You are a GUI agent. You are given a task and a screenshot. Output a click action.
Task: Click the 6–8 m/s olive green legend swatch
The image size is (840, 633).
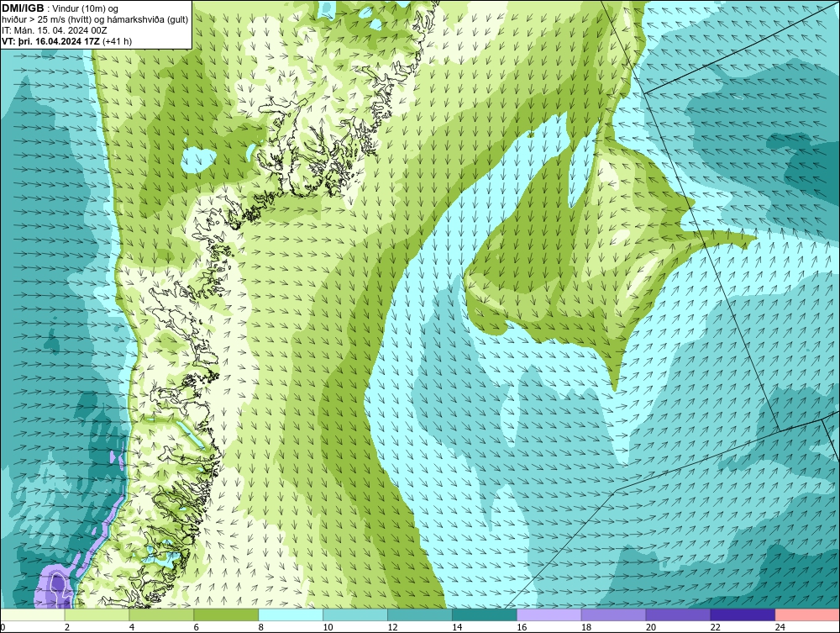[226, 615]
